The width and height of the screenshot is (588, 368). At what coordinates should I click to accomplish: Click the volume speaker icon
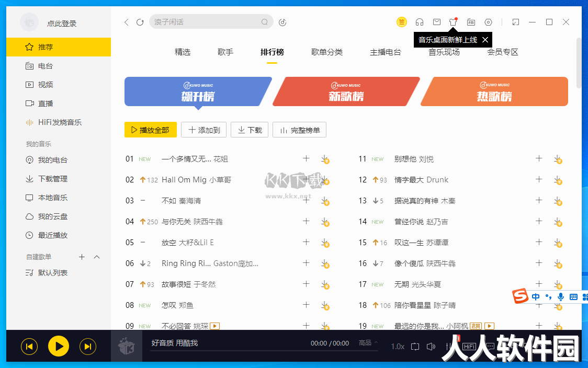click(431, 347)
